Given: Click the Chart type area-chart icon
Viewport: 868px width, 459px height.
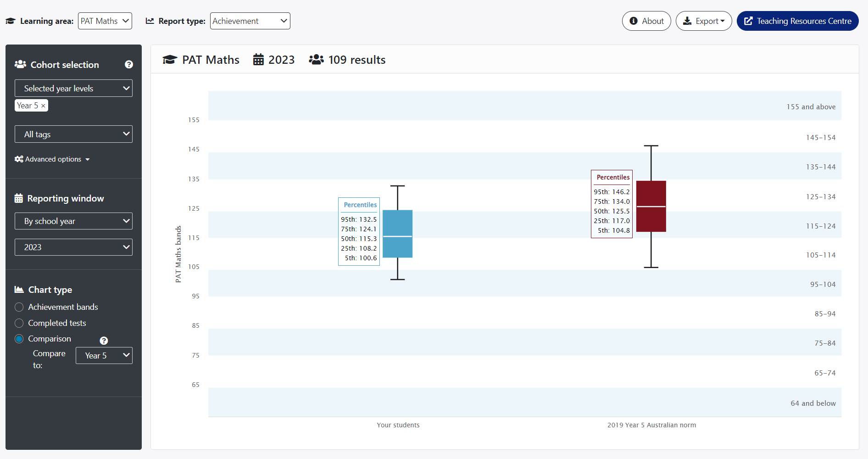Looking at the screenshot, I should coord(19,290).
